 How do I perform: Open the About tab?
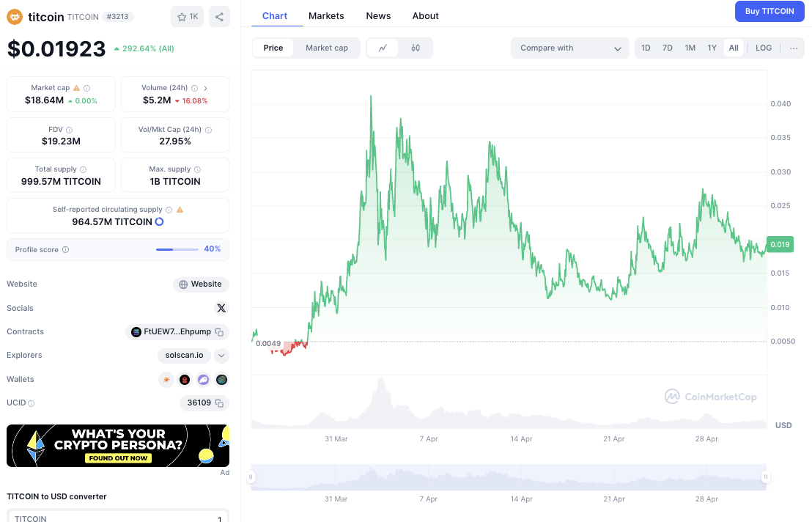pyautogui.click(x=426, y=16)
